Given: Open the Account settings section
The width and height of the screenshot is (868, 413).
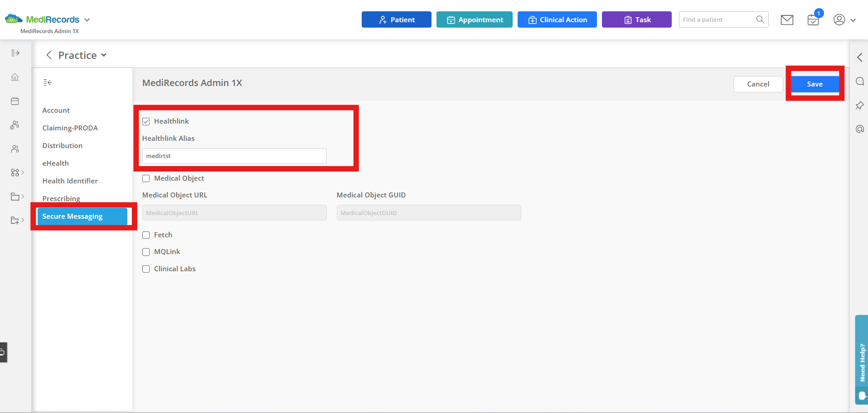Looking at the screenshot, I should tap(56, 110).
